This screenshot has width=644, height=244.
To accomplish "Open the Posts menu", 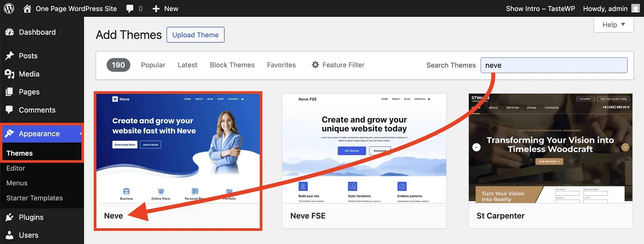I will 28,56.
